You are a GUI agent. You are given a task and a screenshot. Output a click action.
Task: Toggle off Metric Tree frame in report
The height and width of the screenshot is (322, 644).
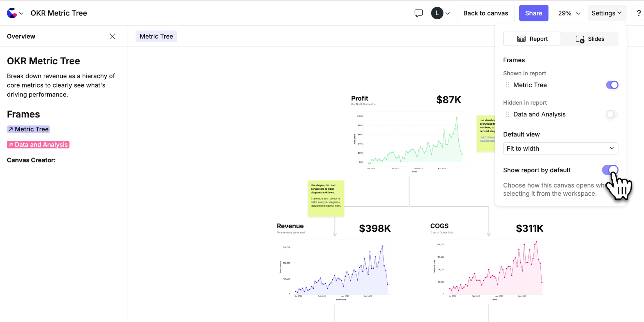[612, 85]
